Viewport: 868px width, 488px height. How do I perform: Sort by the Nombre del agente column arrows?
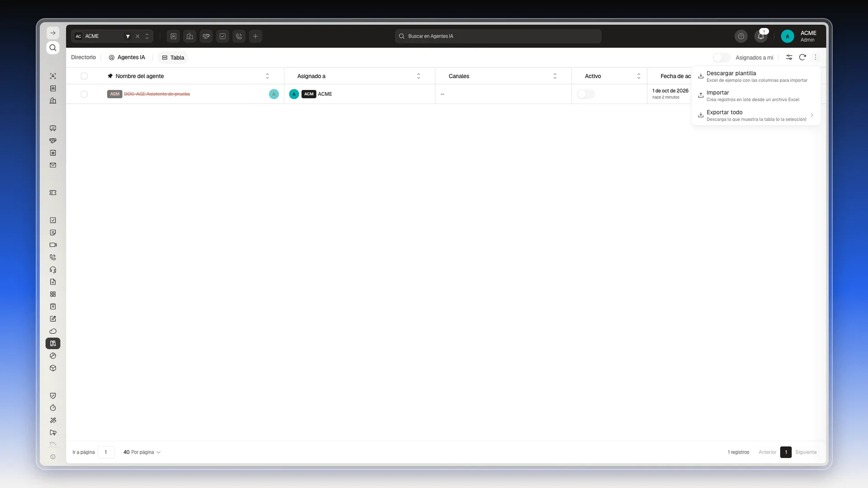pos(267,76)
